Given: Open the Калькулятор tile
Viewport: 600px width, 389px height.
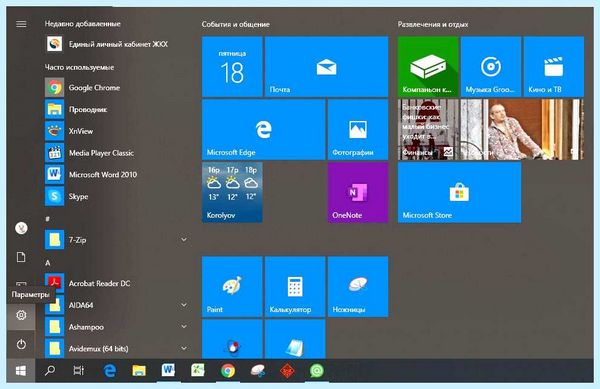Looking at the screenshot, I should click(x=295, y=286).
